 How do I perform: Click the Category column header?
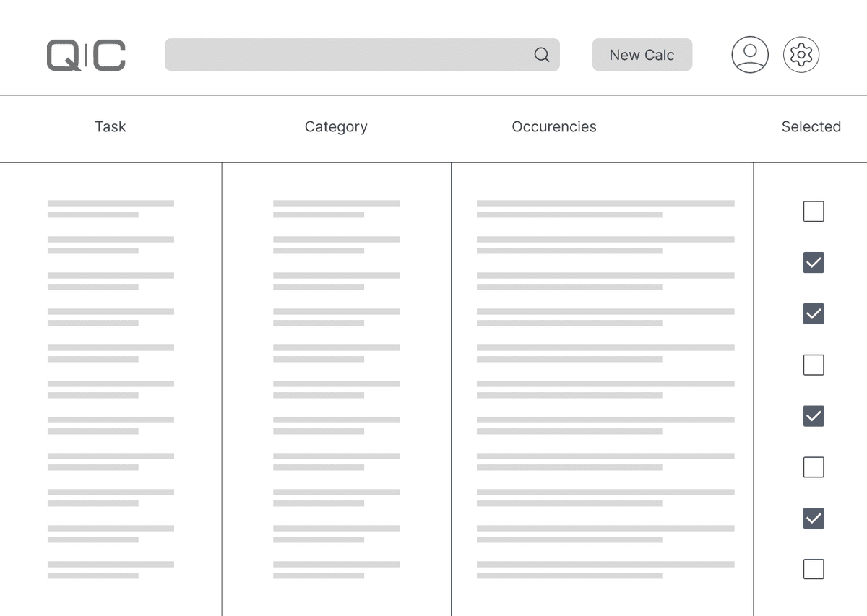(336, 127)
